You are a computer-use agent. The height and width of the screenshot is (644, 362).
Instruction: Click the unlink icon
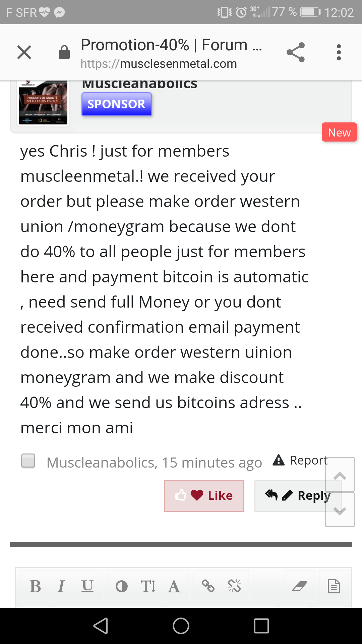tap(234, 586)
